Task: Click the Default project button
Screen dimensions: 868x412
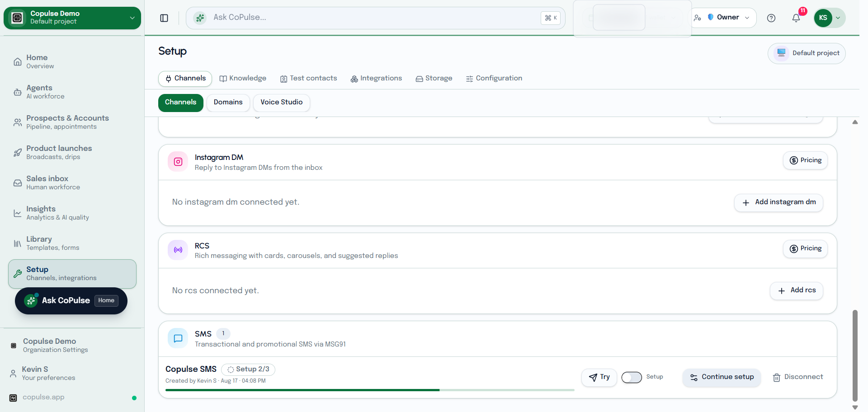Action: [x=807, y=53]
